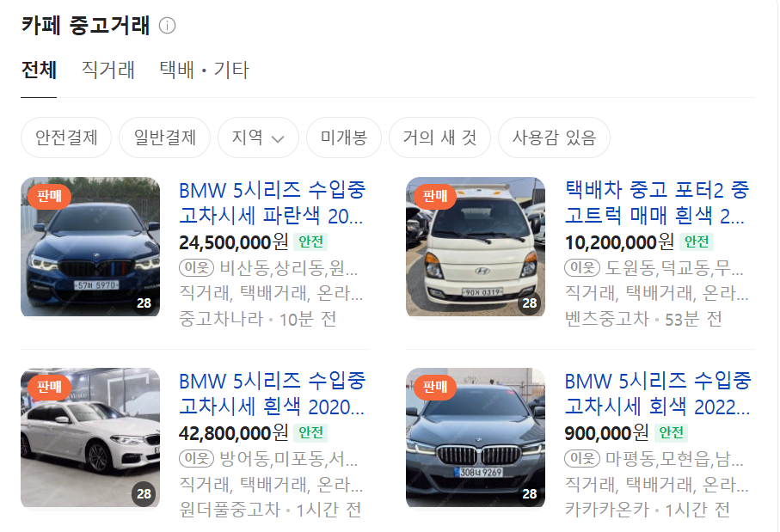780x532 pixels.
Task: Click the price 900,000원
Action: click(606, 433)
